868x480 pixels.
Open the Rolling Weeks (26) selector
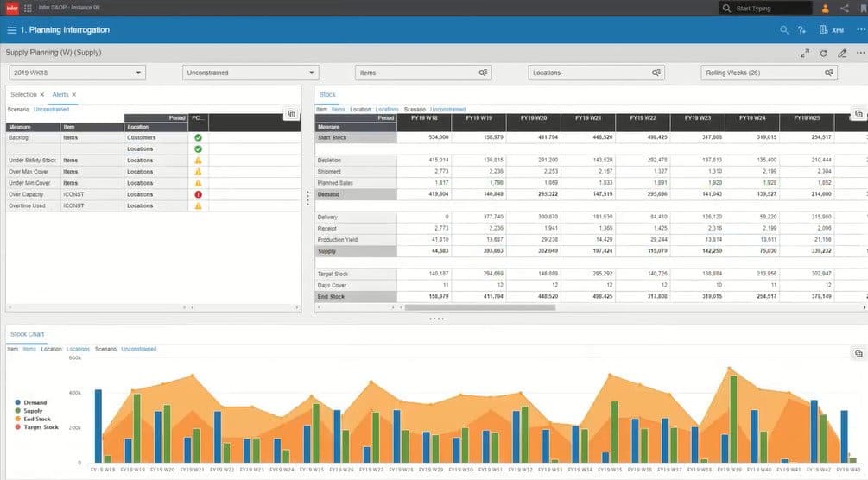769,73
